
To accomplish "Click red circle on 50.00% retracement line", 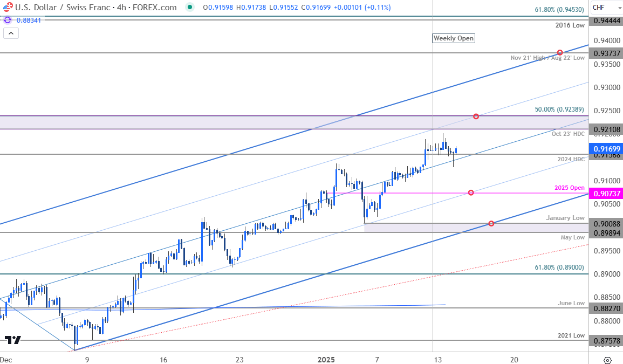I will click(476, 116).
